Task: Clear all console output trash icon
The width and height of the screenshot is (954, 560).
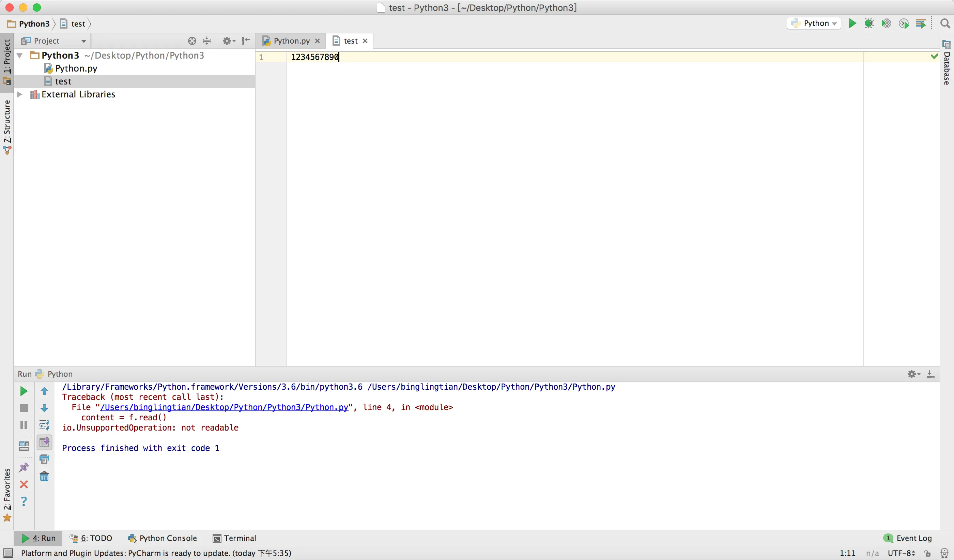Action: [x=44, y=477]
